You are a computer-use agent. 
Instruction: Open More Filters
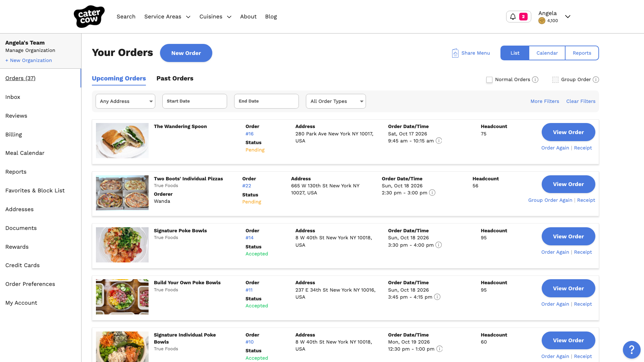pos(545,101)
